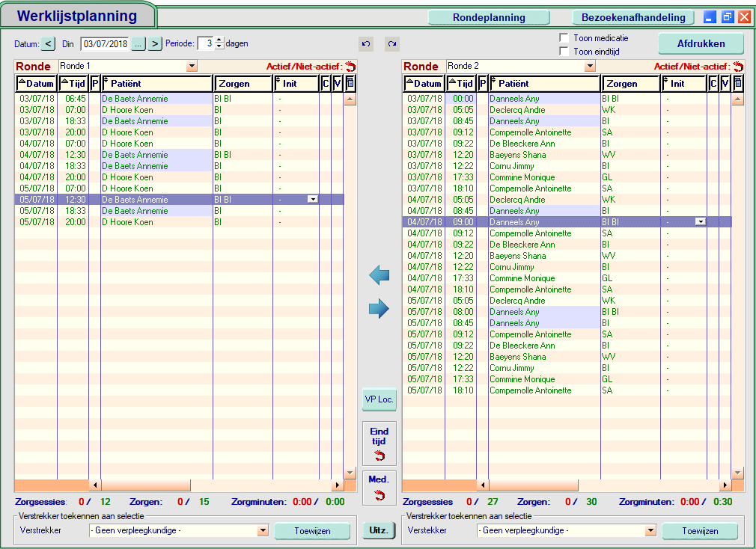
Task: Click the redo arrow icon
Action: pos(392,44)
